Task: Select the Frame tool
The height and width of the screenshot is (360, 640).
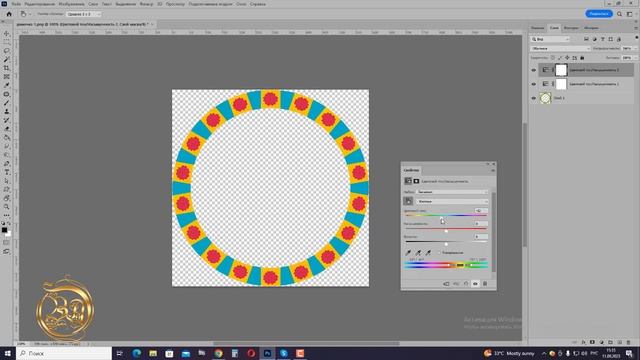Action: point(7,77)
